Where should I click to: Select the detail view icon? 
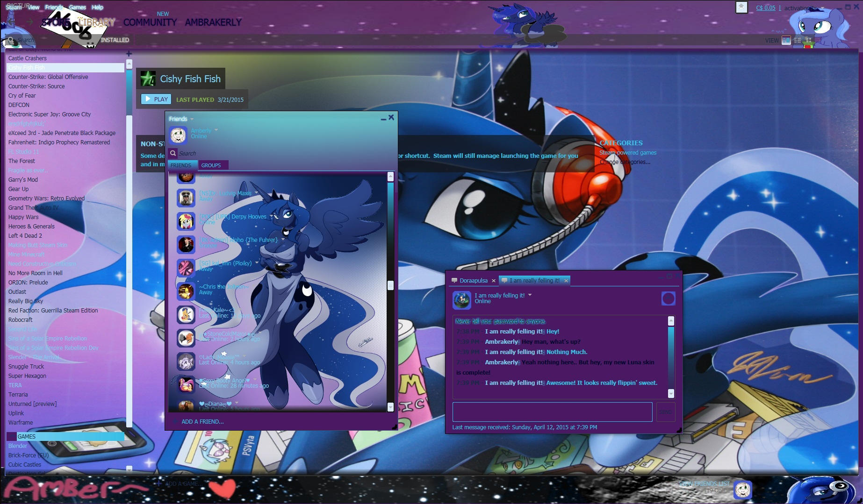click(x=786, y=40)
